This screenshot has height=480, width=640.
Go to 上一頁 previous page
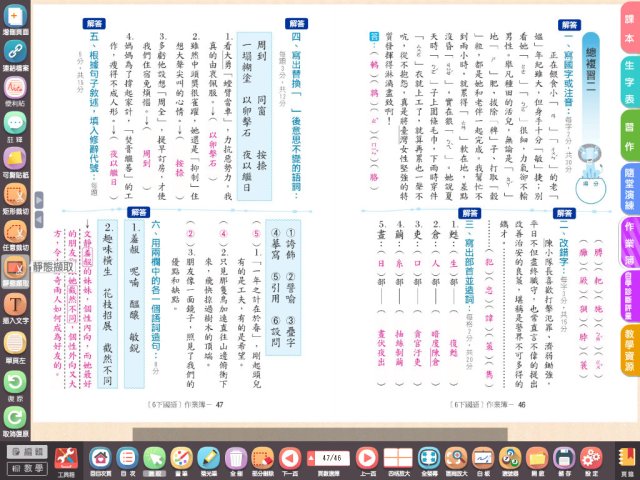(x=366, y=459)
